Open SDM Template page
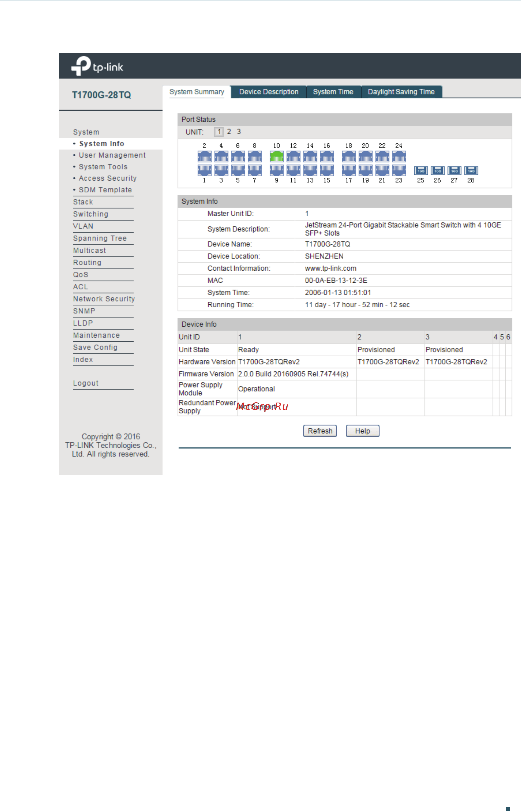This screenshot has width=521, height=812. coord(105,190)
